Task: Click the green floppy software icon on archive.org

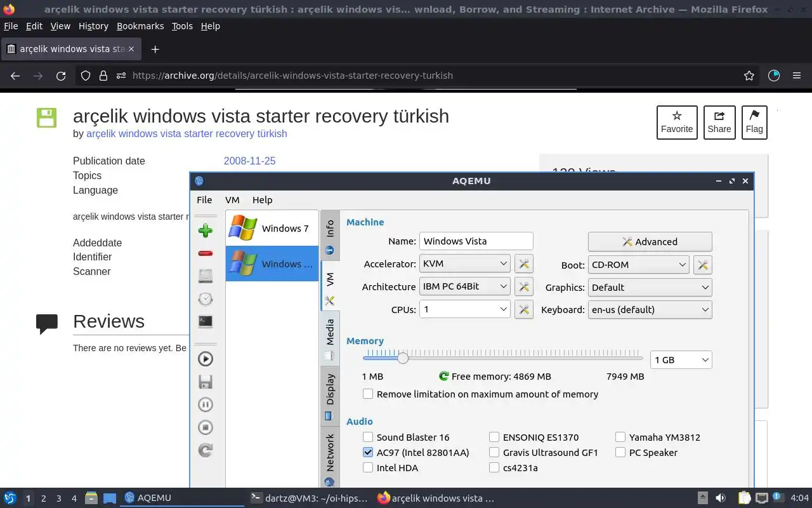Action: 46,117
